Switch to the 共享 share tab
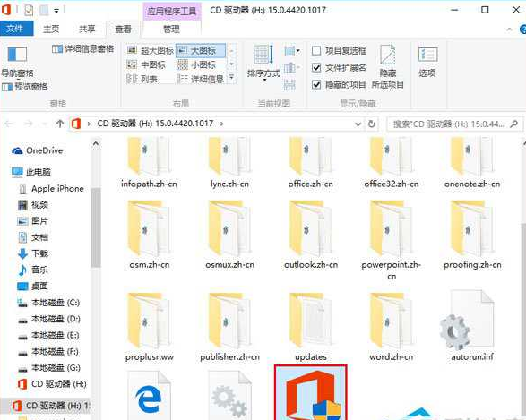This screenshot has width=526, height=420. [x=87, y=30]
